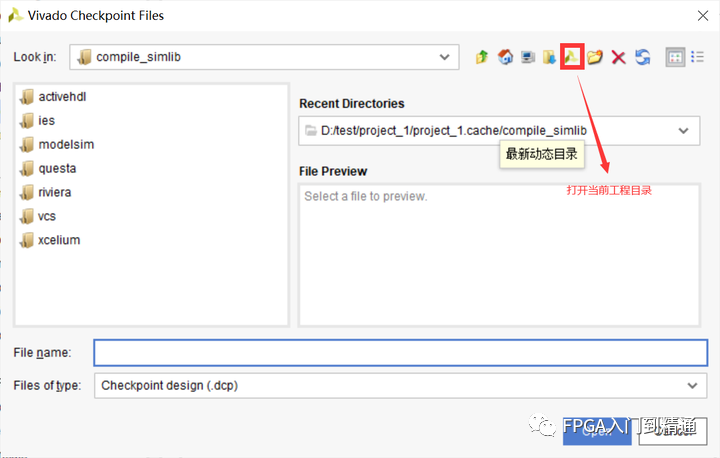This screenshot has height=458, width=720.
Task: Select the questa folder
Action: click(x=57, y=168)
